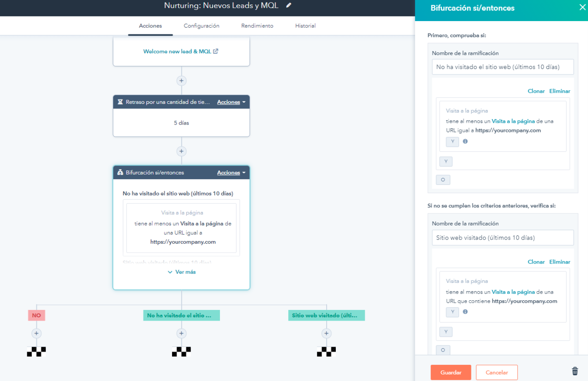Screen dimensions: 588x381
Task: Eliminar the second branch filter group
Action: click(559, 262)
